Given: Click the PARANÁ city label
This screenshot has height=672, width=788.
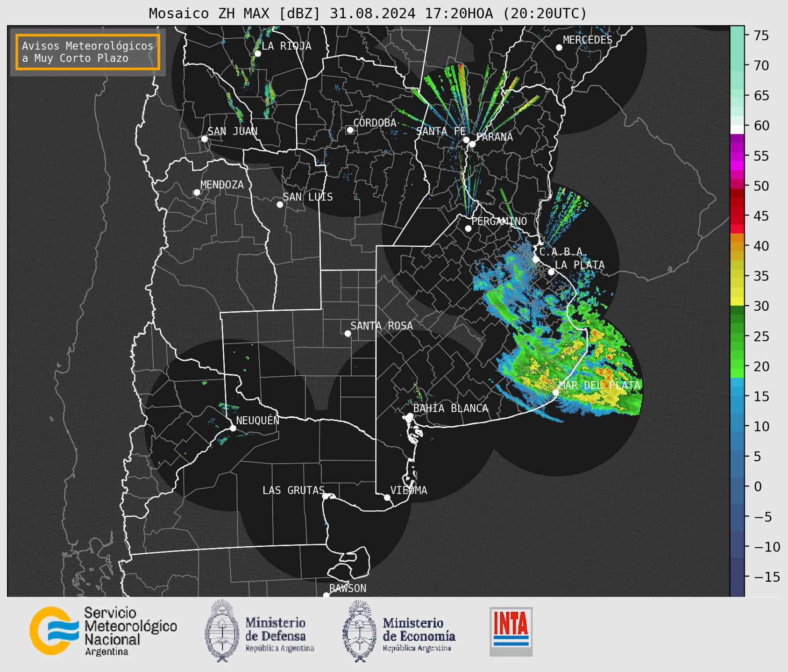Looking at the screenshot, I should click(x=494, y=137).
